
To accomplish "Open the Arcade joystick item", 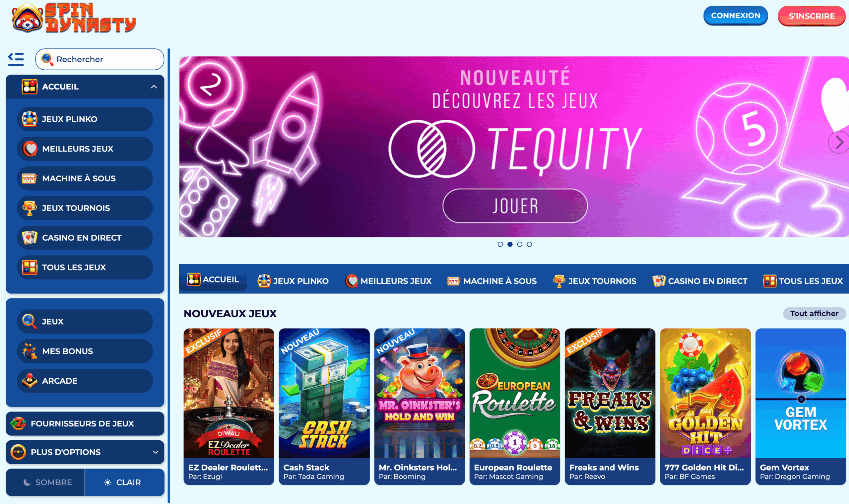I will [85, 381].
